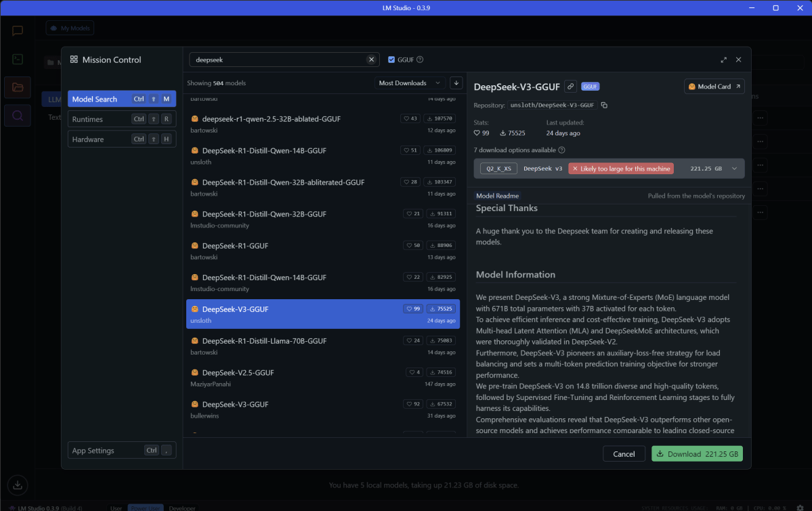Enable Developer mode in the status bar
Viewport: 812px width, 511px height.
pyautogui.click(x=181, y=508)
